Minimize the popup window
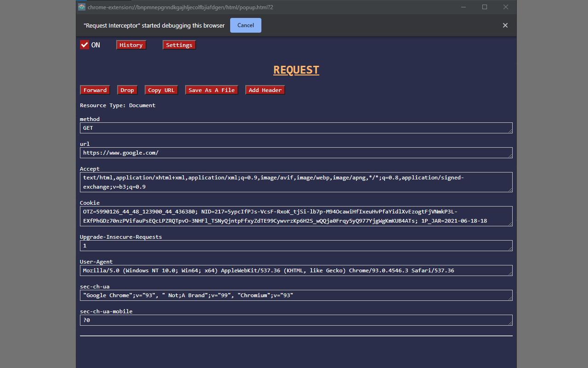 (464, 7)
